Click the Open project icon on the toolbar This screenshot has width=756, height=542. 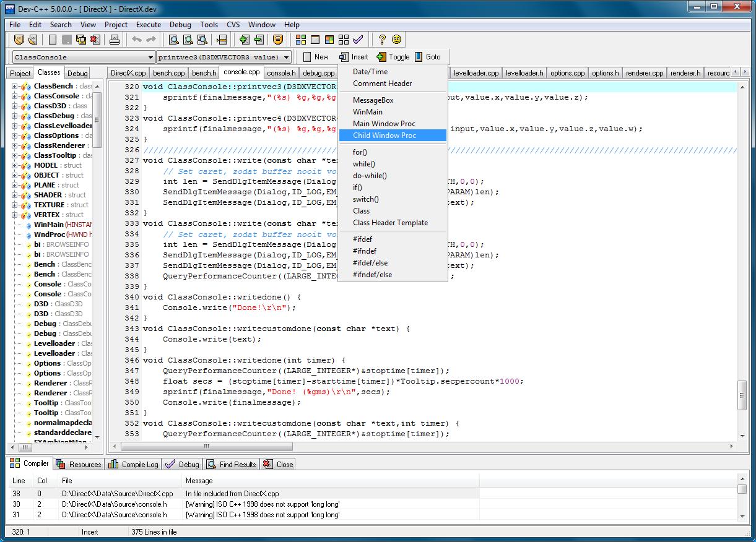(32, 39)
